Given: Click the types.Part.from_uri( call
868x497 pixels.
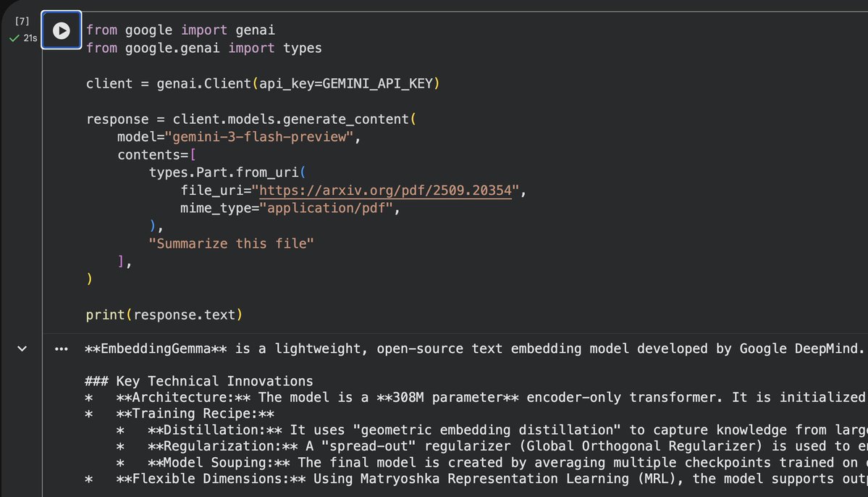Looking at the screenshot, I should (x=227, y=173).
